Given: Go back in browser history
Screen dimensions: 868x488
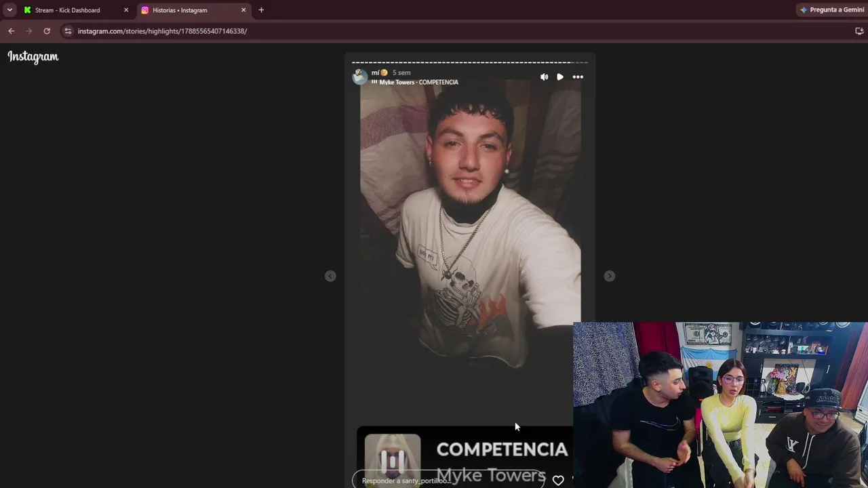Looking at the screenshot, I should [x=11, y=31].
